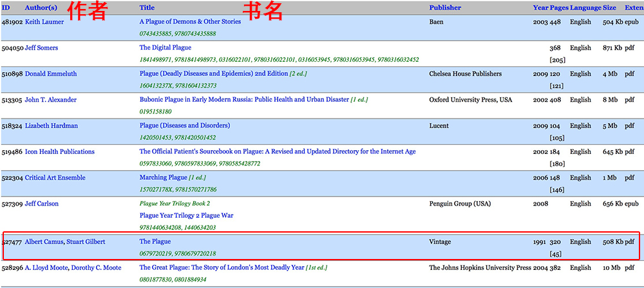Click ID 527309

pos(12,204)
